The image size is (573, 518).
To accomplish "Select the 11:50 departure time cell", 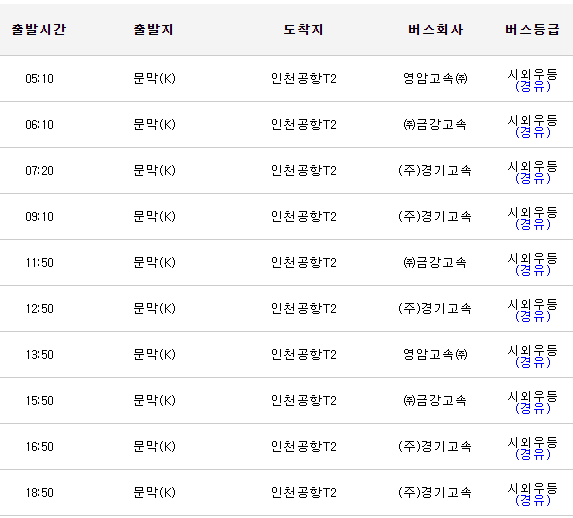I will click(x=39, y=263).
